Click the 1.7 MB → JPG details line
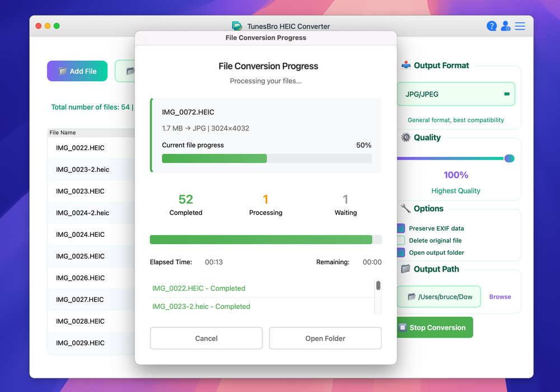This screenshot has width=560, height=392. [206, 128]
